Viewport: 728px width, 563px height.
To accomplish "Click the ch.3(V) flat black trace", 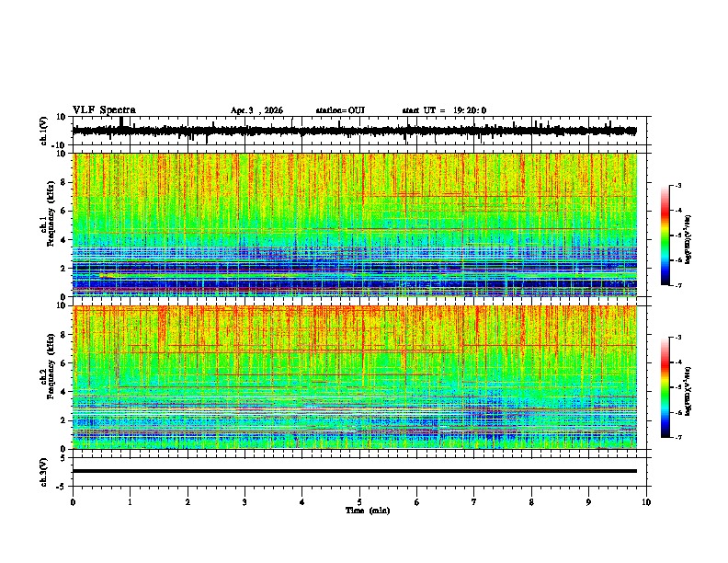I will 354,471.
